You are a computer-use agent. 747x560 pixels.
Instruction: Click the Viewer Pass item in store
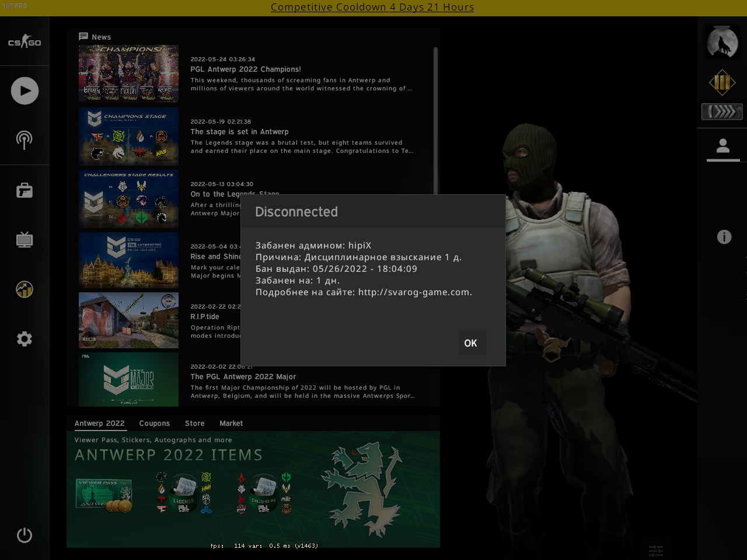pyautogui.click(x=104, y=495)
